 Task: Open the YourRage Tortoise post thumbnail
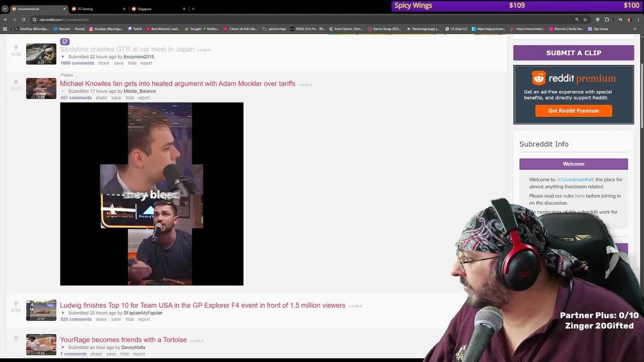pyautogui.click(x=41, y=344)
